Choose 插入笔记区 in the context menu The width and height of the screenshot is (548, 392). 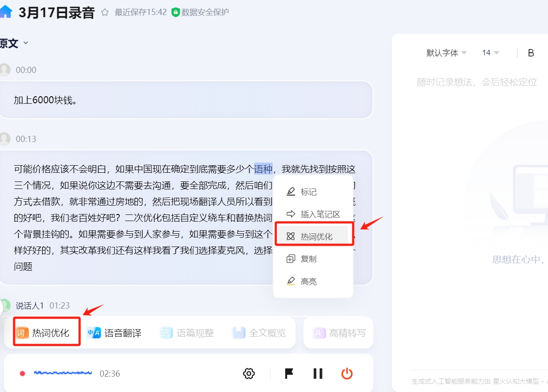313,214
